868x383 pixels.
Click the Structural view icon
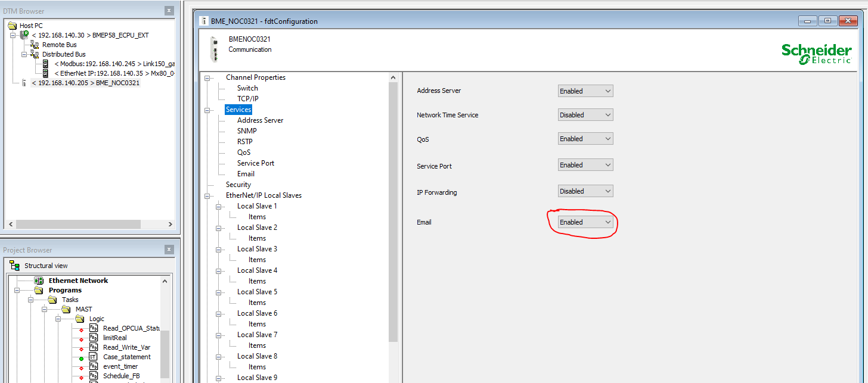15,266
